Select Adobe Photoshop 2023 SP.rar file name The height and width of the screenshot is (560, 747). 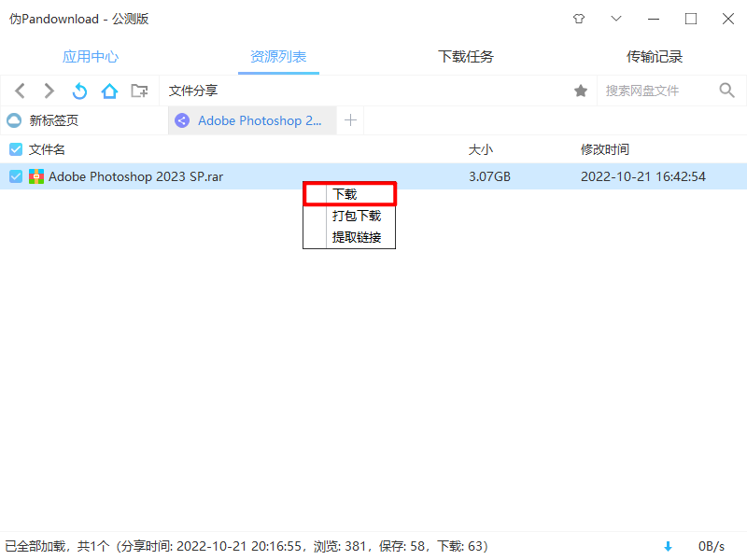tap(135, 176)
